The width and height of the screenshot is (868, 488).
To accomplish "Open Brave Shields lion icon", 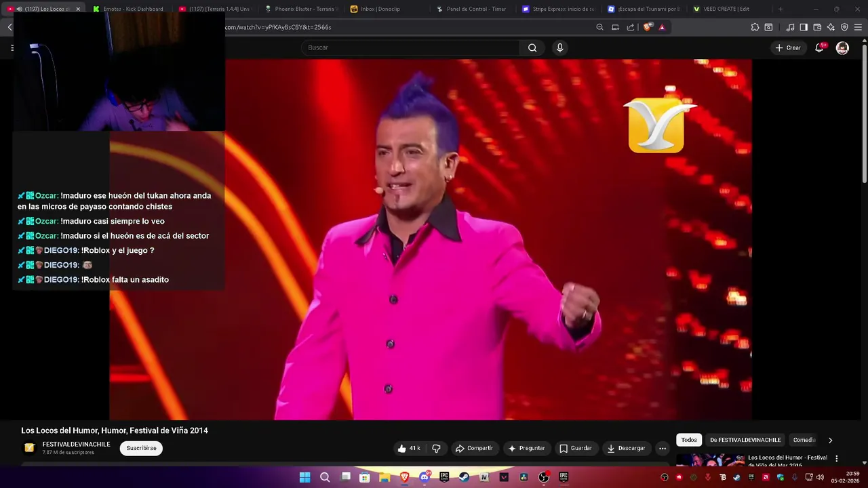I will [648, 27].
